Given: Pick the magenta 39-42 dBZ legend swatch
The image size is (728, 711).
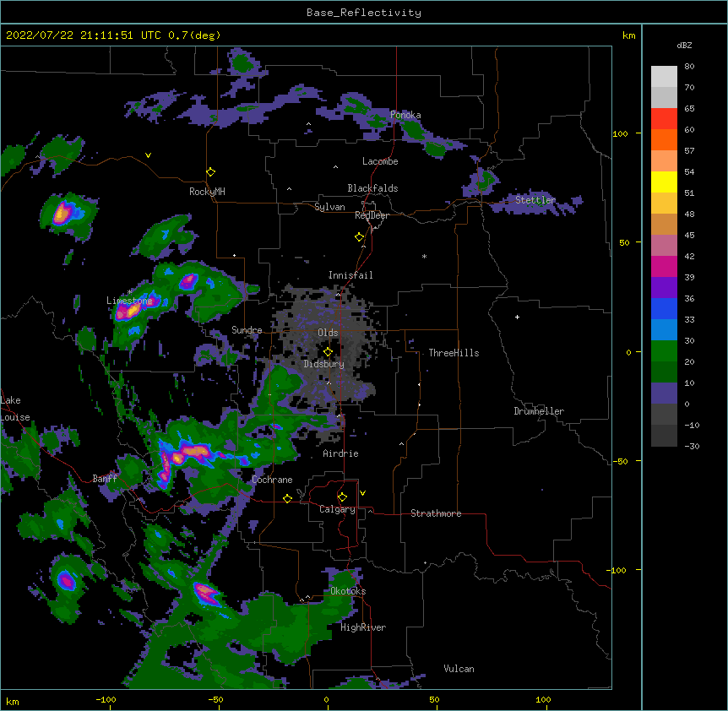Looking at the screenshot, I should pyautogui.click(x=664, y=267).
